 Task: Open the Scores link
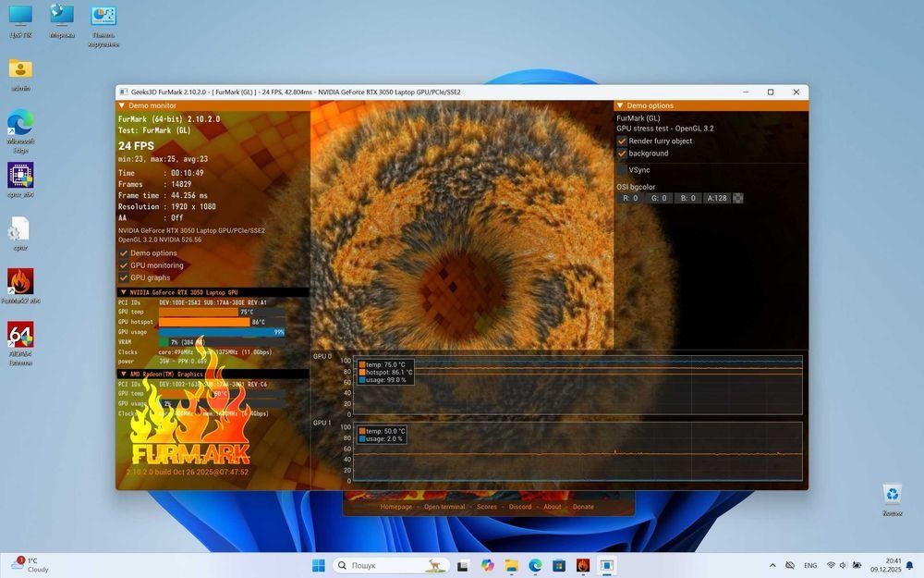coord(487,507)
